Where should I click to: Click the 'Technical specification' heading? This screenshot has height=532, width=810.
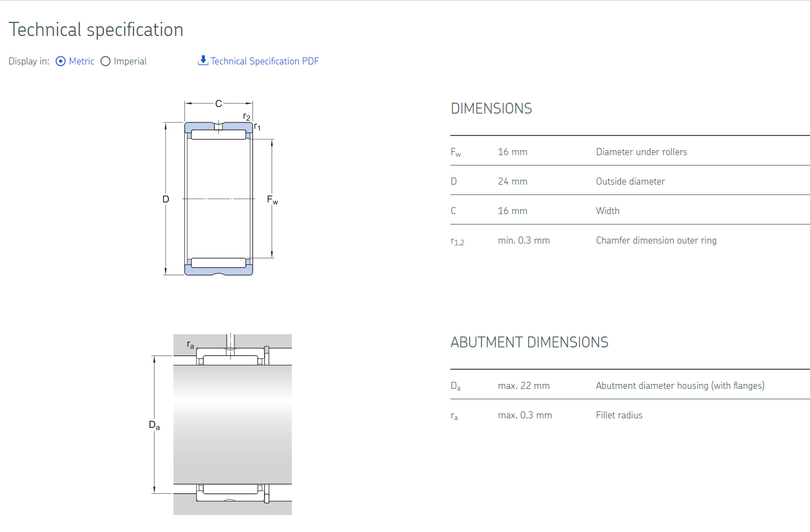click(x=96, y=29)
